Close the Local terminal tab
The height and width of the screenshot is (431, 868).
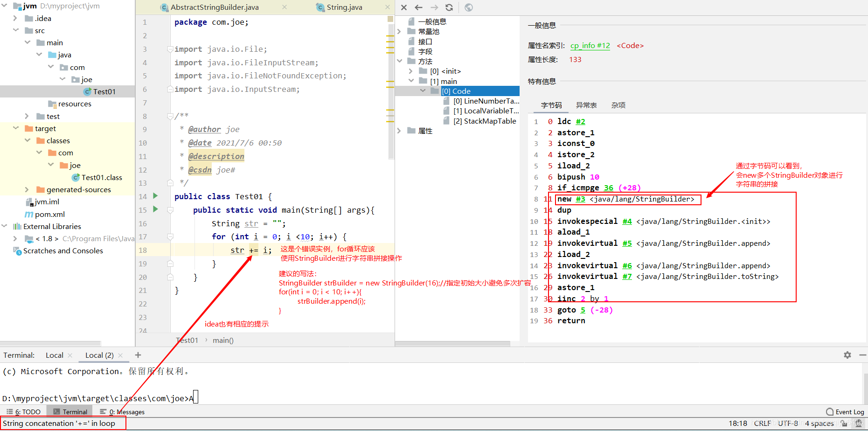coord(70,355)
